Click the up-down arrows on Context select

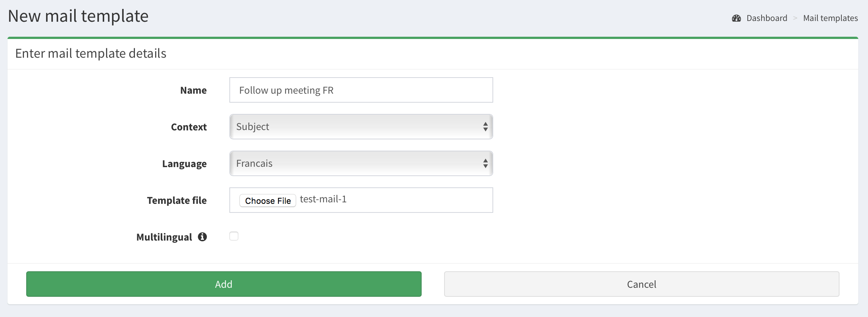click(x=485, y=127)
